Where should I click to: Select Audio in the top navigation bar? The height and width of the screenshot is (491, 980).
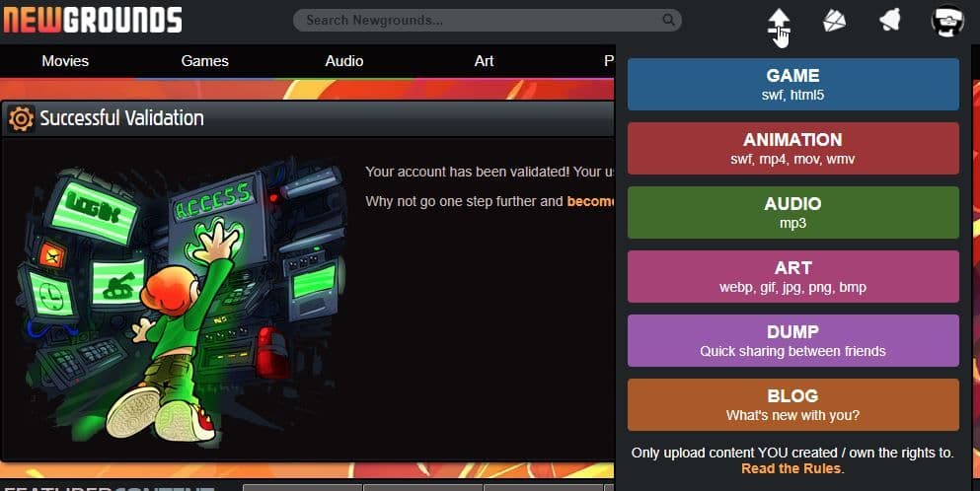344,61
